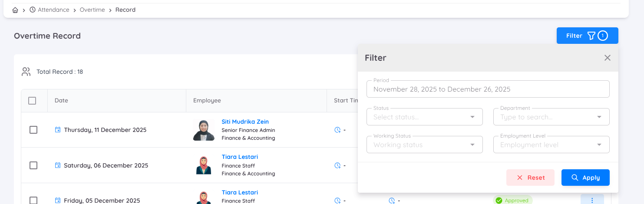Screen dimensions: 644x204
Task: Click calendar icon beside Saturday, 06 December 2025
Action: point(58,165)
